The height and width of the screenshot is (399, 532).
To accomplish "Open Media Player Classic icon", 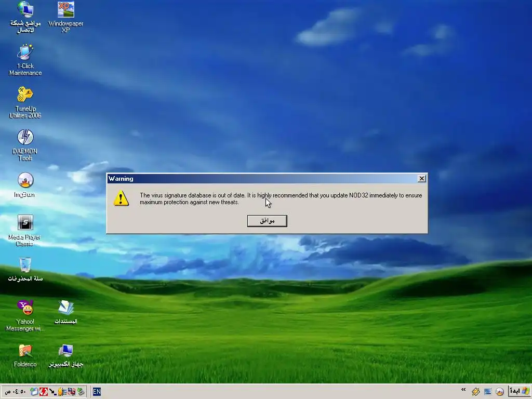I will [x=25, y=231].
